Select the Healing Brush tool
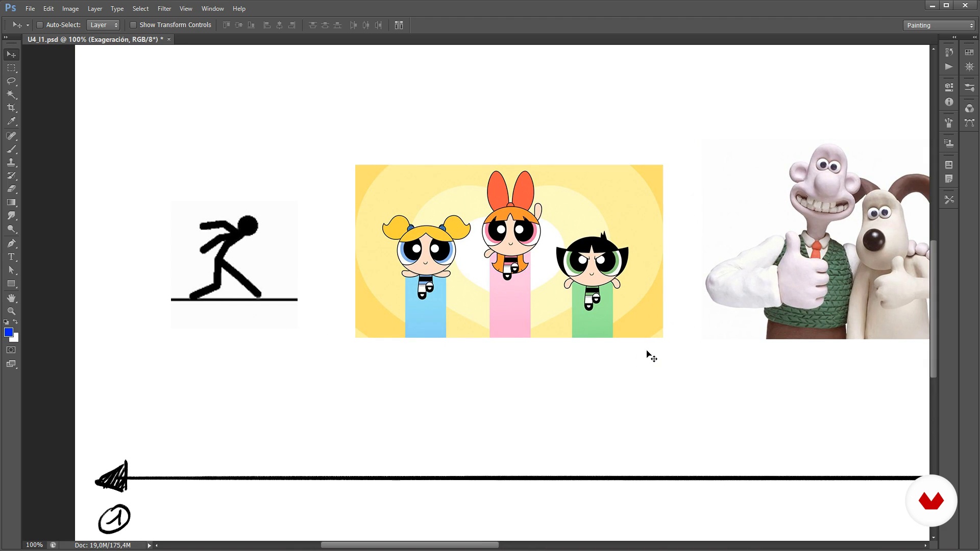The height and width of the screenshot is (551, 980). (11, 136)
